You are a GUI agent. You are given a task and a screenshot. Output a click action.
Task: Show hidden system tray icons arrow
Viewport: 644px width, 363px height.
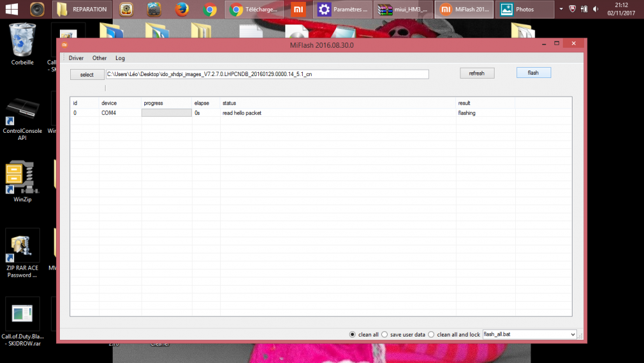coord(561,10)
